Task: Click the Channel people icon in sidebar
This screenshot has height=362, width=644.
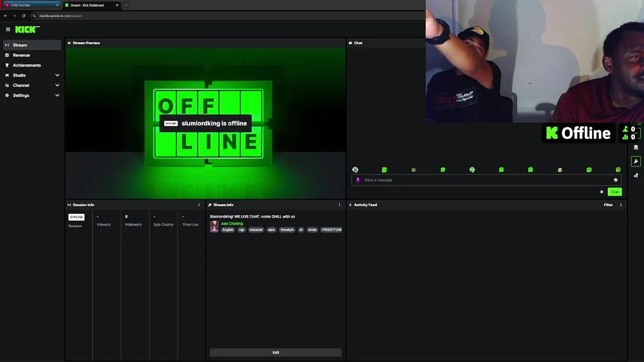Action: (7, 85)
